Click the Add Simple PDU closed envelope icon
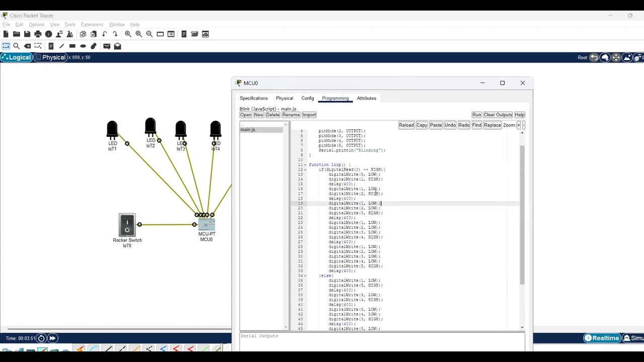This screenshot has height=362, width=644. click(107, 46)
